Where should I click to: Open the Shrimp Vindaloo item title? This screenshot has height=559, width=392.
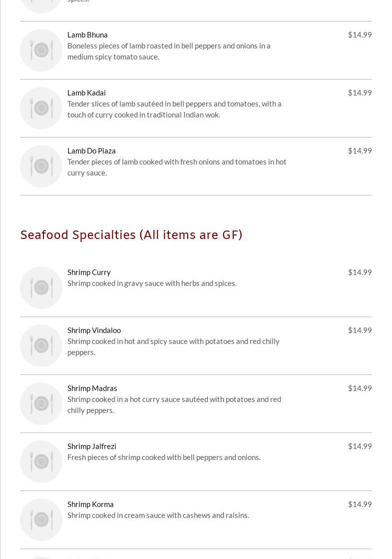pos(94,330)
